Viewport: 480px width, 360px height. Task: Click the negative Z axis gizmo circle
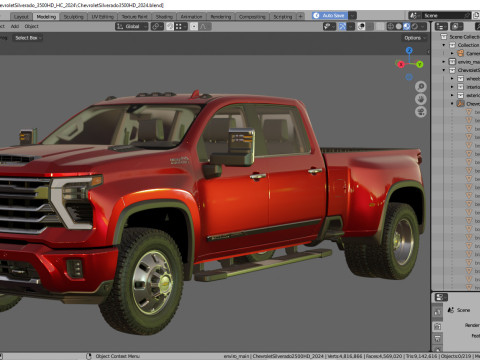[409, 77]
